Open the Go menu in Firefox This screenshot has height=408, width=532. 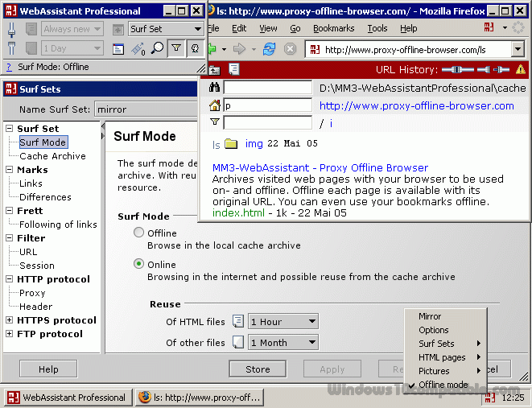[295, 28]
